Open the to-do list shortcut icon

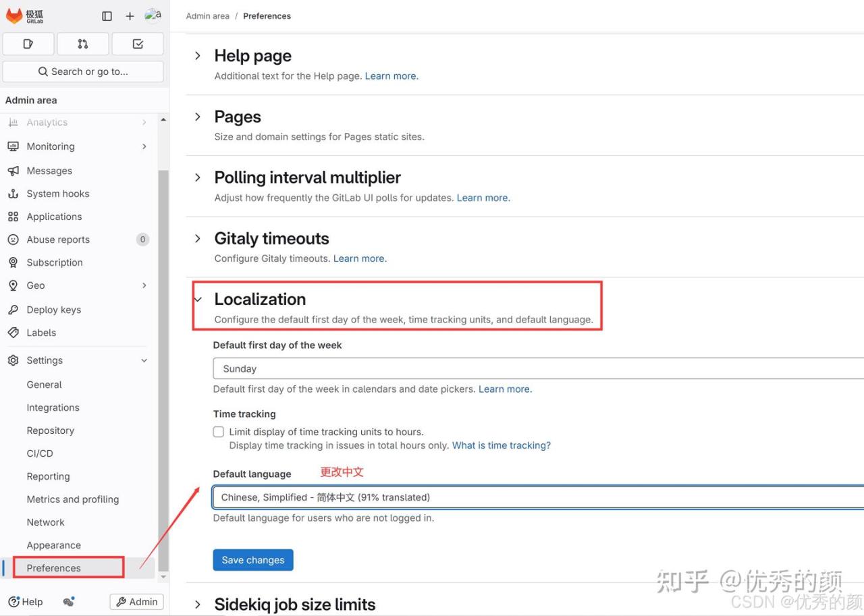click(x=138, y=44)
